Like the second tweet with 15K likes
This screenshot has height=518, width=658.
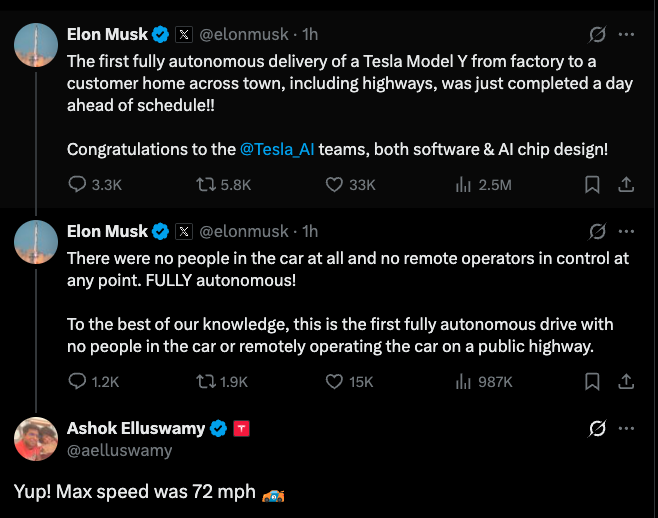336,381
